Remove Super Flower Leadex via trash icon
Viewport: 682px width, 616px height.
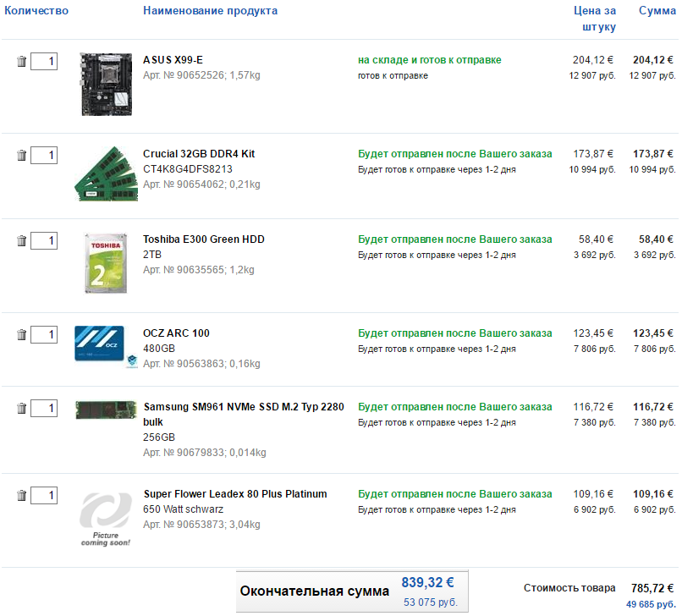pyautogui.click(x=22, y=495)
